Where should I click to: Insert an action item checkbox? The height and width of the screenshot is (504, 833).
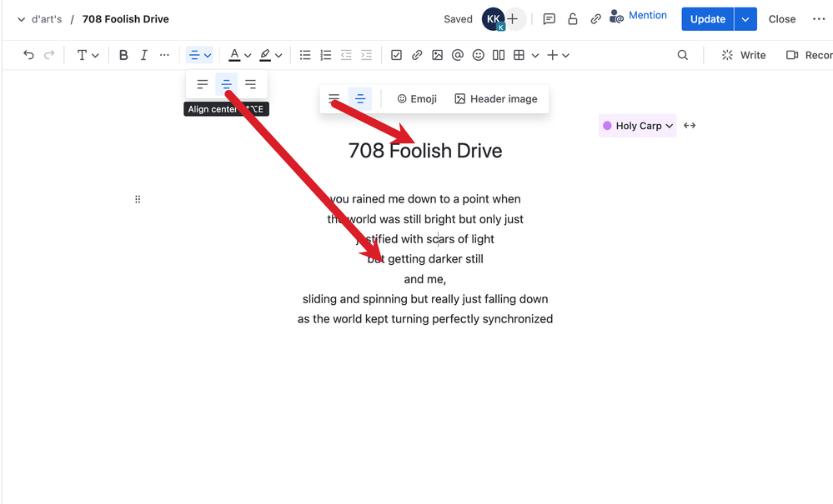396,55
